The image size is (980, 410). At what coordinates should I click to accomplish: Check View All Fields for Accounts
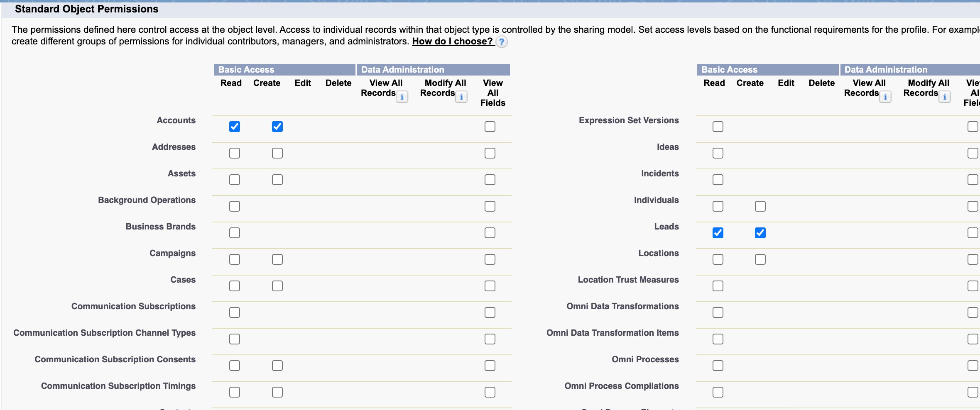coord(490,127)
